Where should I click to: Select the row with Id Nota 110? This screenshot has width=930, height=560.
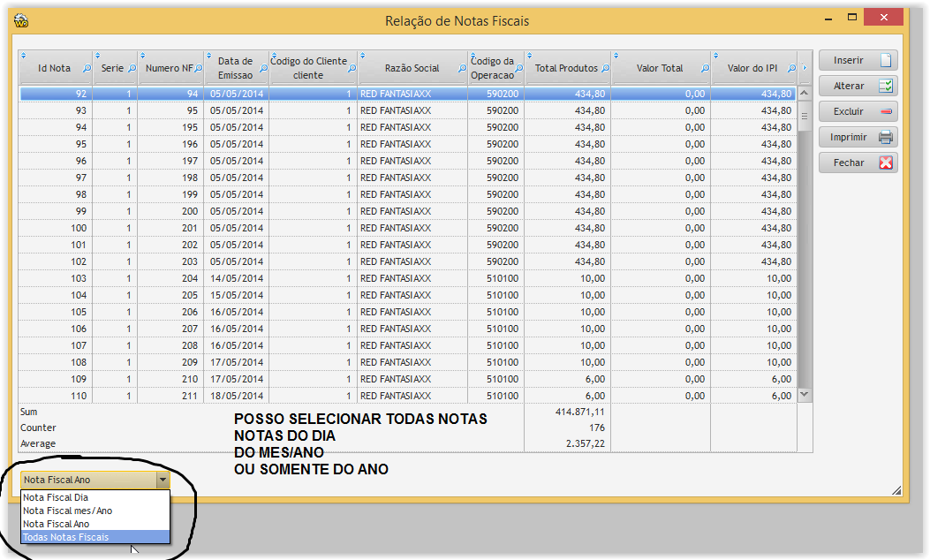408,396
